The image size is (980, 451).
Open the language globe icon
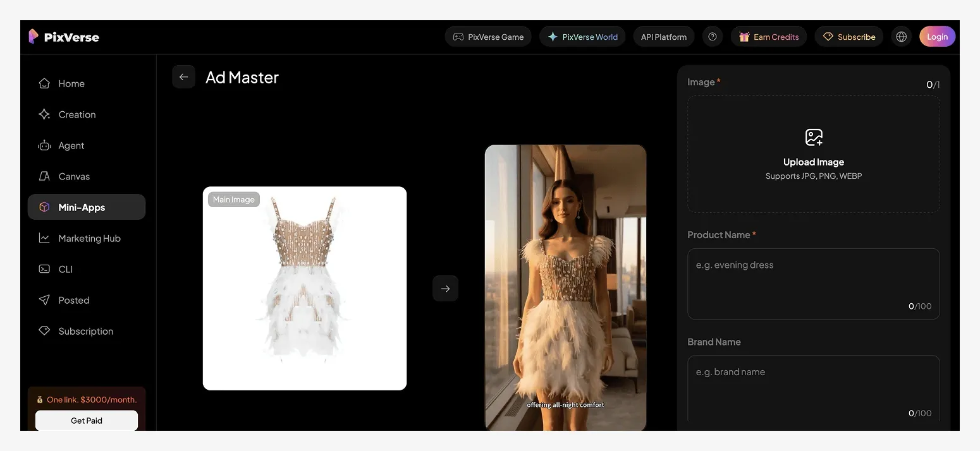[x=902, y=37]
